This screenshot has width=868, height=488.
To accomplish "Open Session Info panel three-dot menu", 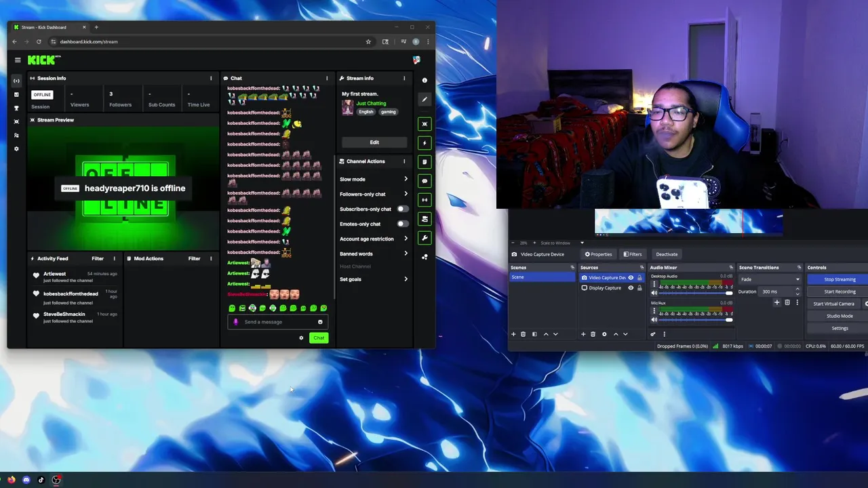I will pos(211,78).
